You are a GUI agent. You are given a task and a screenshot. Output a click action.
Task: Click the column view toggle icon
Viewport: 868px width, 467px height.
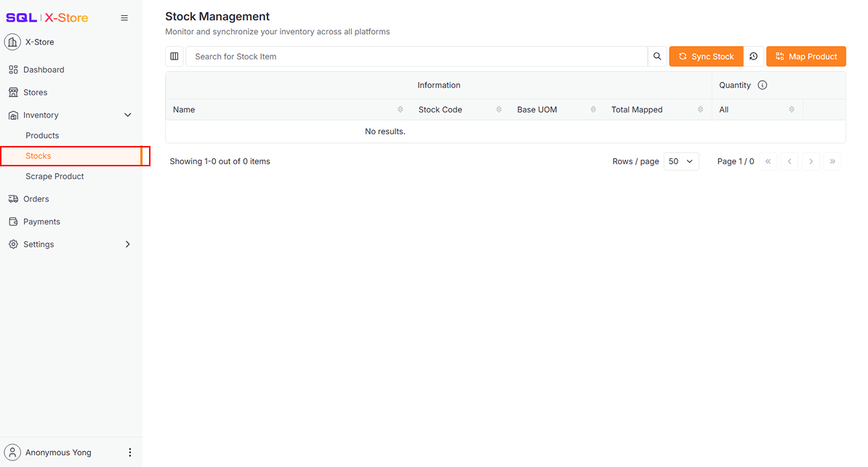[174, 57]
